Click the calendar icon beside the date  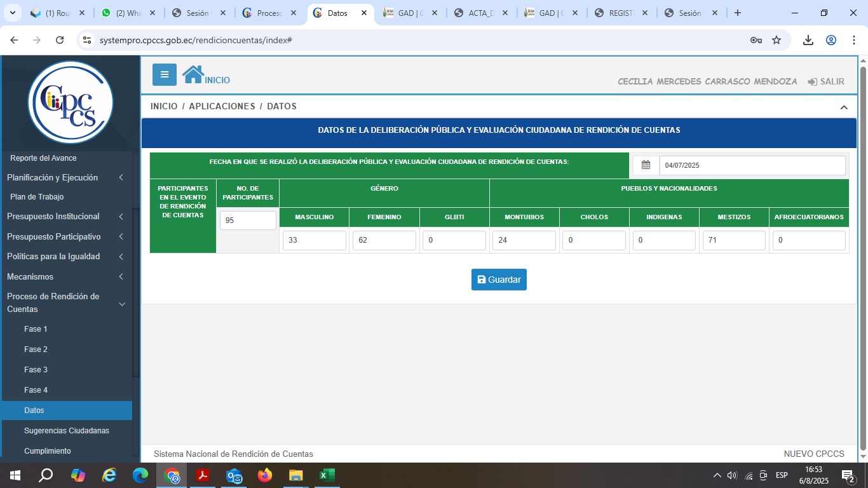(646, 165)
